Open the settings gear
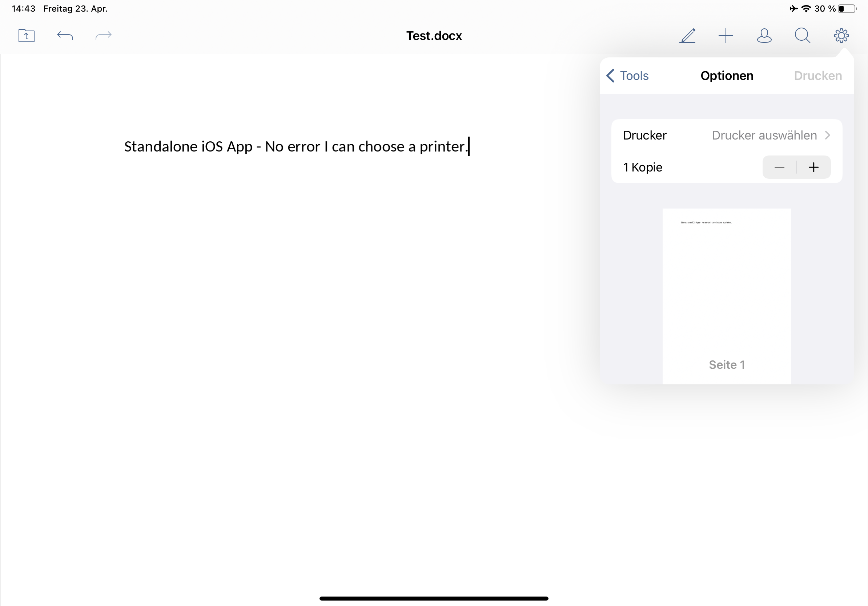Viewport: 868px width, 606px height. point(841,36)
